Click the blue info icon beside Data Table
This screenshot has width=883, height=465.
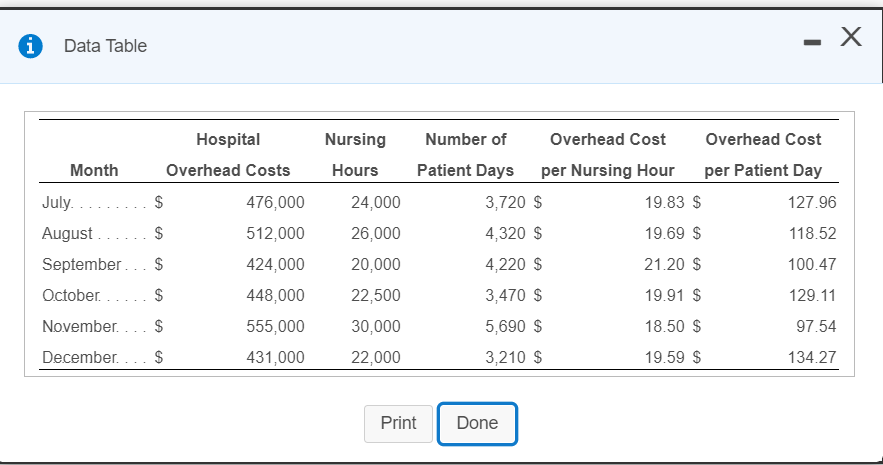(30, 46)
